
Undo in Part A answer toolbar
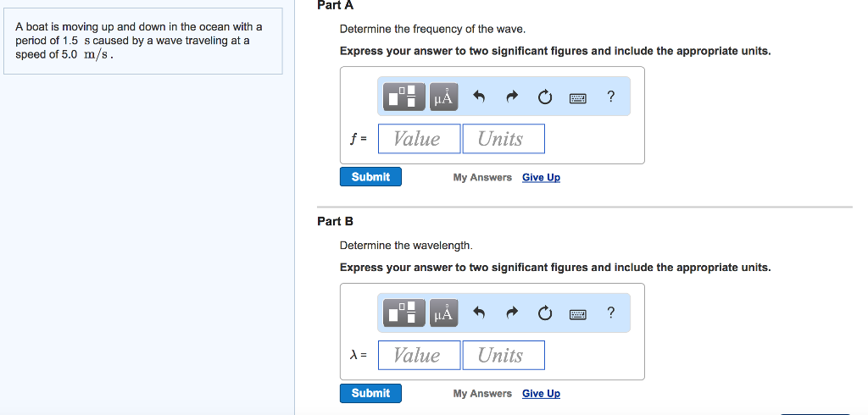pos(479,97)
